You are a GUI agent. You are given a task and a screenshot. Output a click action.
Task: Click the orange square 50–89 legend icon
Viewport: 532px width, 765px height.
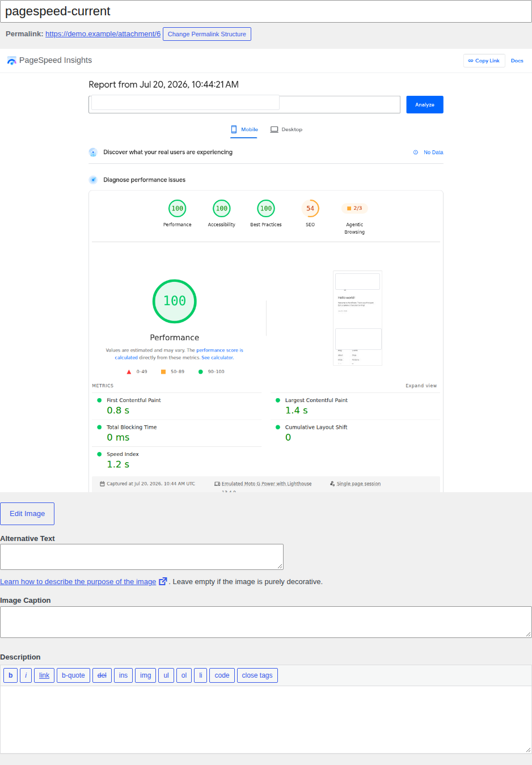[163, 372]
